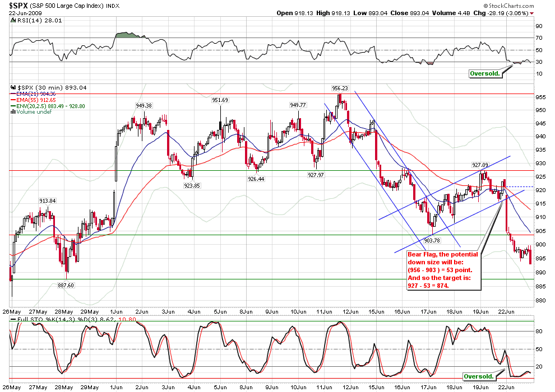Screen dimensions: 555x392
Task: Select the Volume undef histogram icon
Action: click(x=13, y=111)
